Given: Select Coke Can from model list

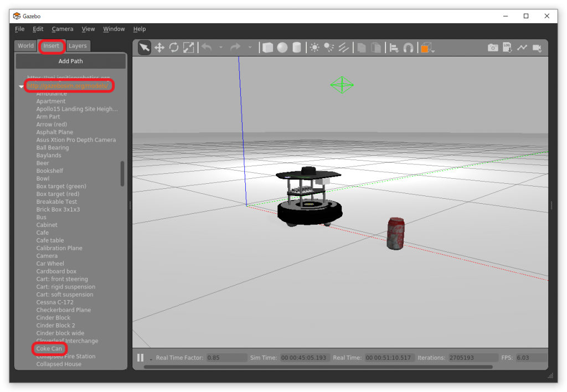Looking at the screenshot, I should click(49, 349).
